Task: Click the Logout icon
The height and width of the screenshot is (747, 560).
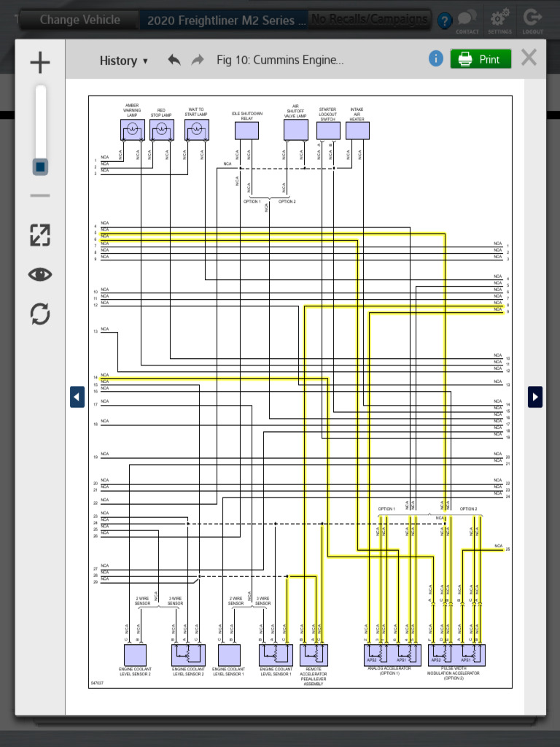Action: tap(532, 21)
